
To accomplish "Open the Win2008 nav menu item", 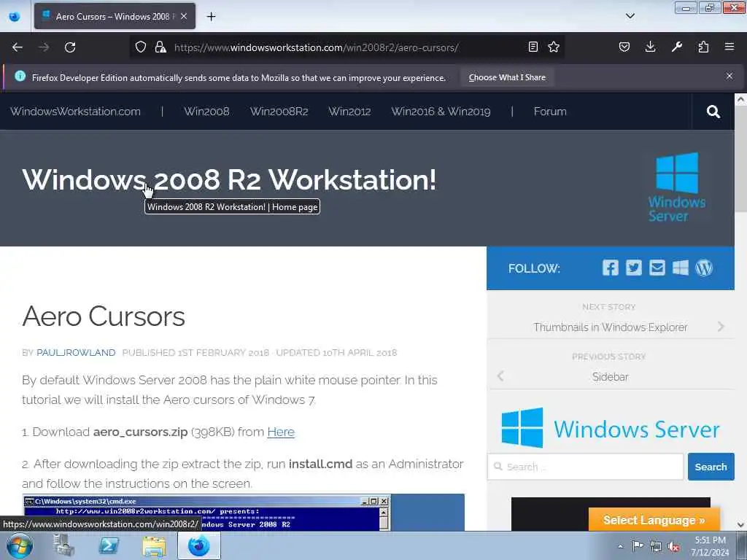I will pyautogui.click(x=206, y=112).
